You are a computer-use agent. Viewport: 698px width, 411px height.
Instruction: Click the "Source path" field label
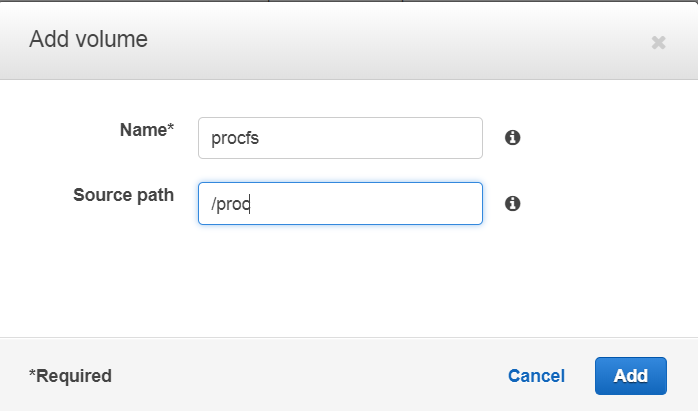[123, 194]
